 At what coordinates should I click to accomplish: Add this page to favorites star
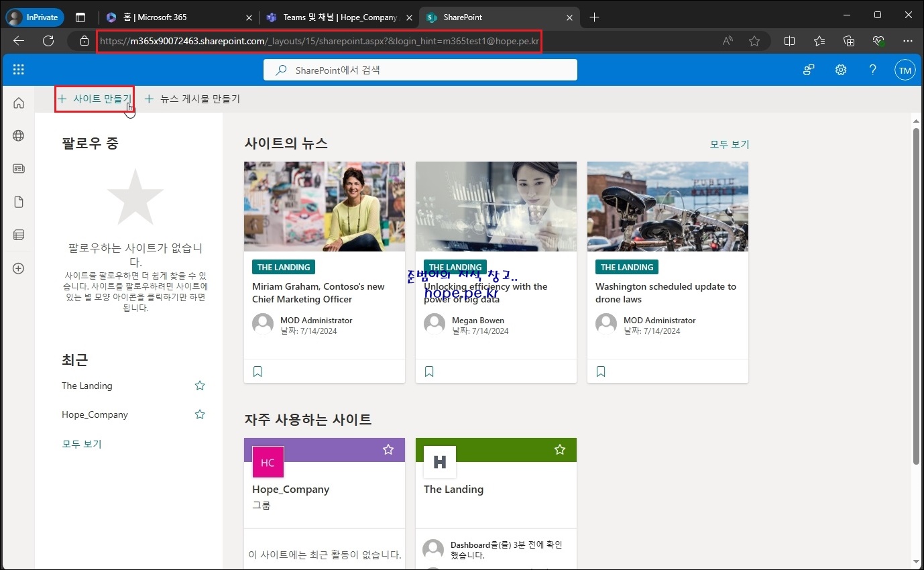pyautogui.click(x=754, y=41)
